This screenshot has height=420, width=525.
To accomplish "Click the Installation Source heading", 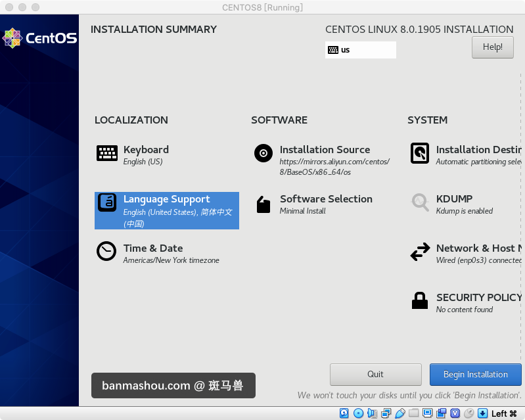I will 325,149.
